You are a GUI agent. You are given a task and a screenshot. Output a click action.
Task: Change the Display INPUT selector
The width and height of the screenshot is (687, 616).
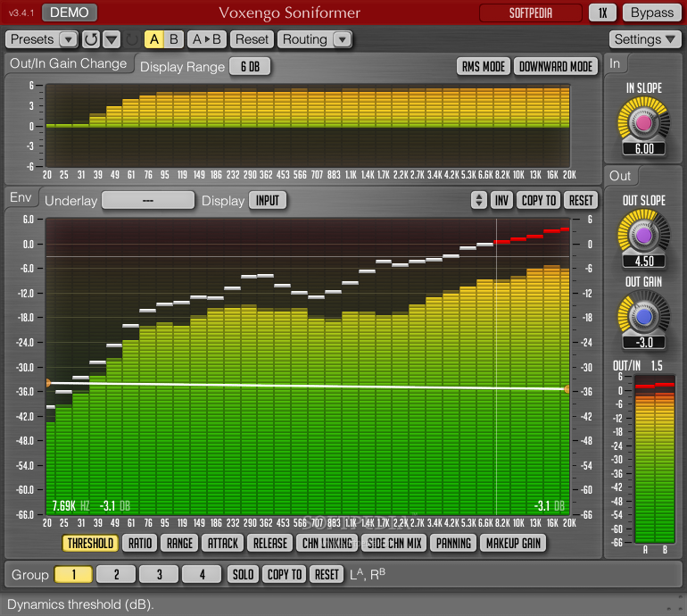click(x=268, y=200)
